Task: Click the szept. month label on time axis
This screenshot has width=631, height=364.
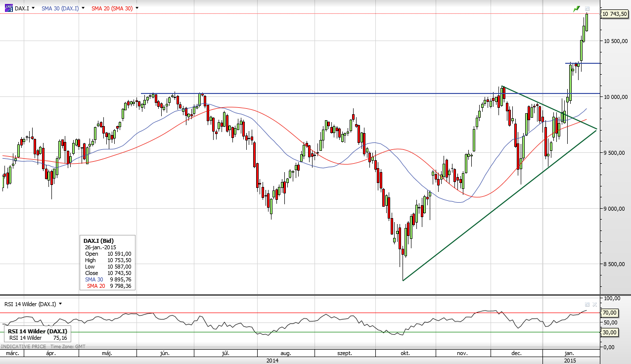Action: [345, 353]
